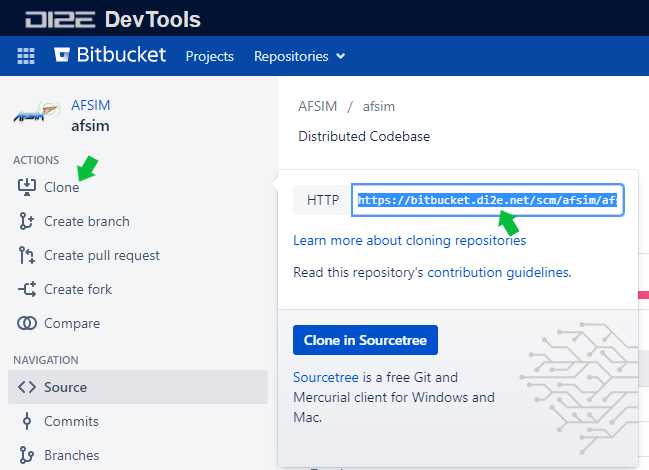Click the NAVIGATION section heading
This screenshot has height=470, width=649.
tap(46, 360)
